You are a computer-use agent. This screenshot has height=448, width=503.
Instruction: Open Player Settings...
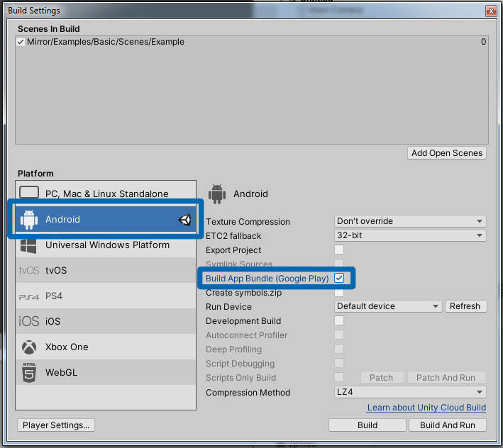coord(56,425)
